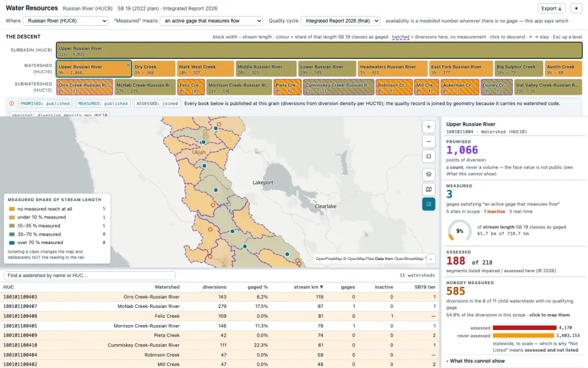Select Oat Valley Creek-Russian River block

click(548, 87)
